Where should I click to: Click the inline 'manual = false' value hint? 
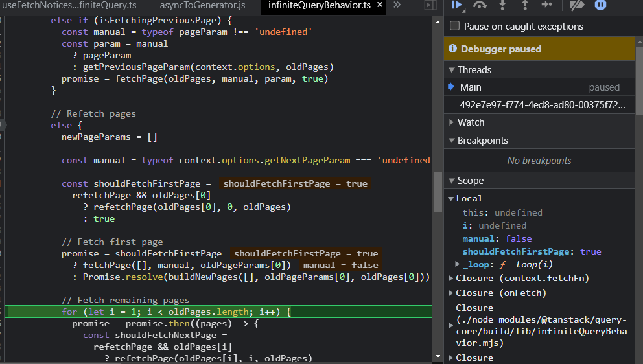tap(340, 265)
